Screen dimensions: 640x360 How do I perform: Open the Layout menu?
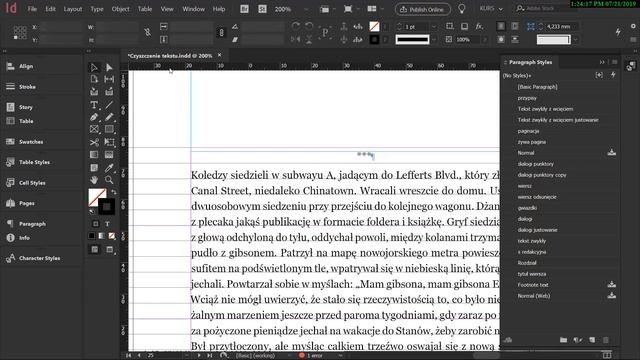(x=73, y=9)
